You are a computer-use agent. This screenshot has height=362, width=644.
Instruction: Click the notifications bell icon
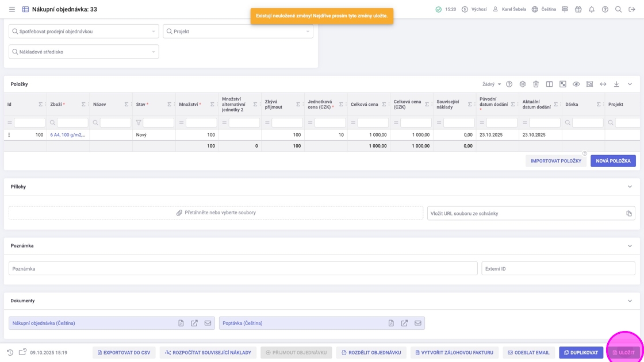pyautogui.click(x=591, y=9)
